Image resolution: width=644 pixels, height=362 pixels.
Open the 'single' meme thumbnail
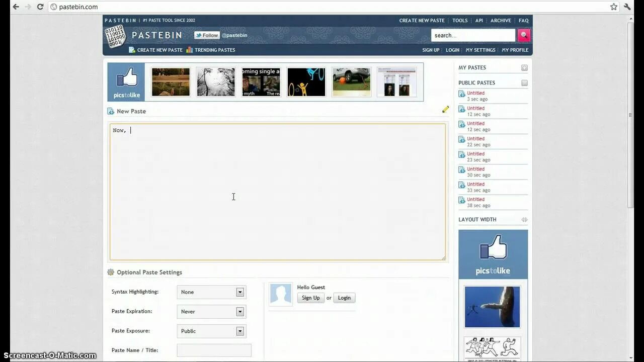point(261,82)
